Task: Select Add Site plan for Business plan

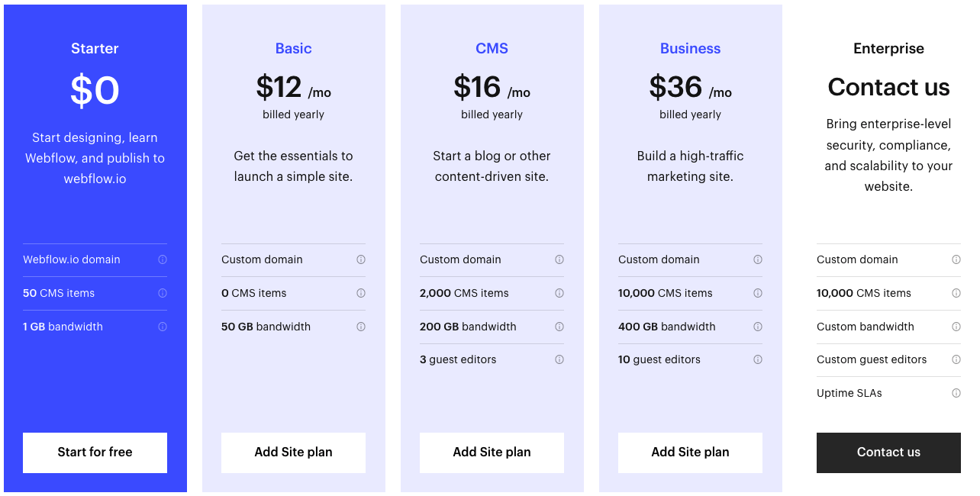Action: [690, 453]
